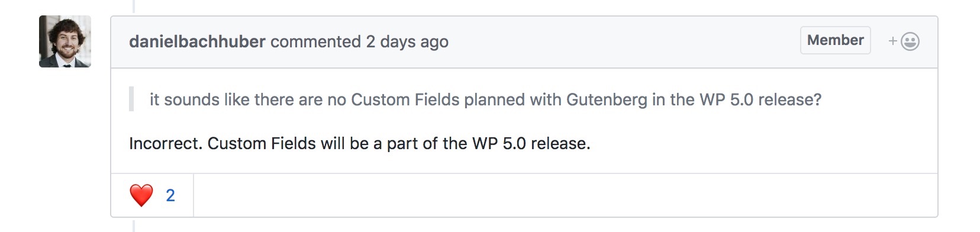The width and height of the screenshot is (980, 232).
Task: Click the gray blockquote bar
Action: point(131,99)
